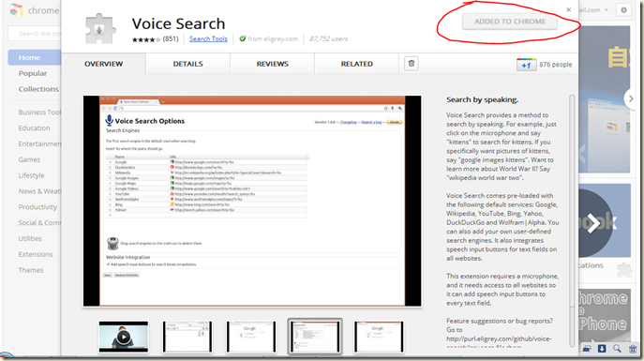Image resolution: width=644 pixels, height=361 pixels.
Task: Click the 'Search by speaking.' heading
Action: point(482,99)
